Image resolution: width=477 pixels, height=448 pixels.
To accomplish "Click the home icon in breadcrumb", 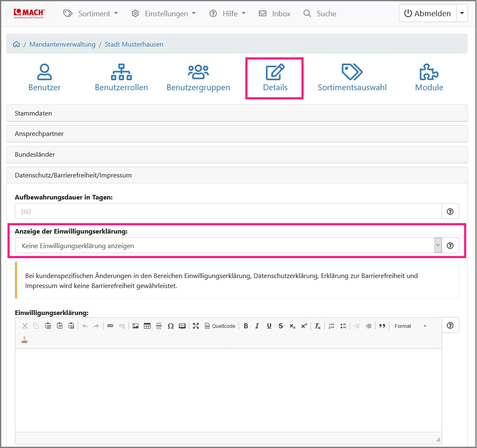I will click(x=17, y=44).
